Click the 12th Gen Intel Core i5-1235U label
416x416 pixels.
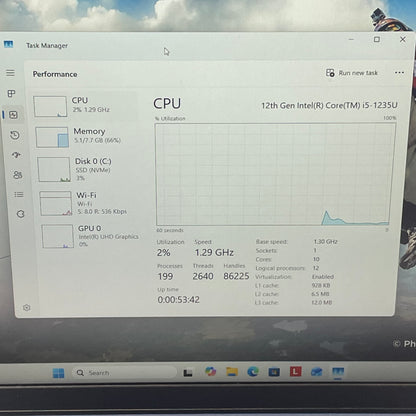[329, 105]
